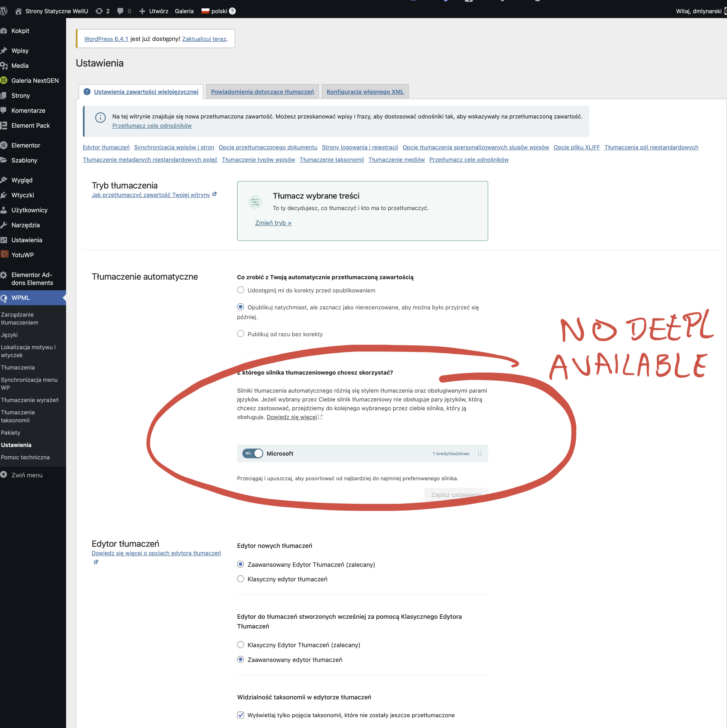Open Zarządzanie tłumaczeniem submenu item

click(x=20, y=318)
